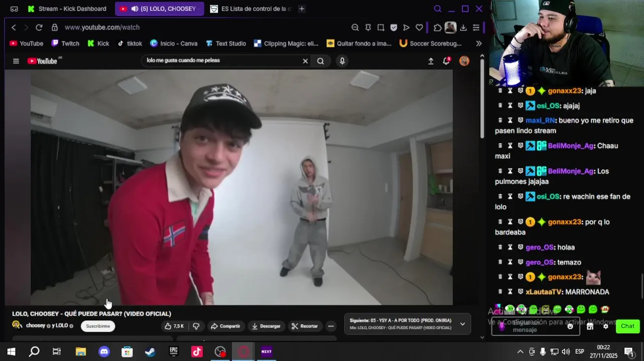Show hidden system tray icons chevron

(521, 351)
